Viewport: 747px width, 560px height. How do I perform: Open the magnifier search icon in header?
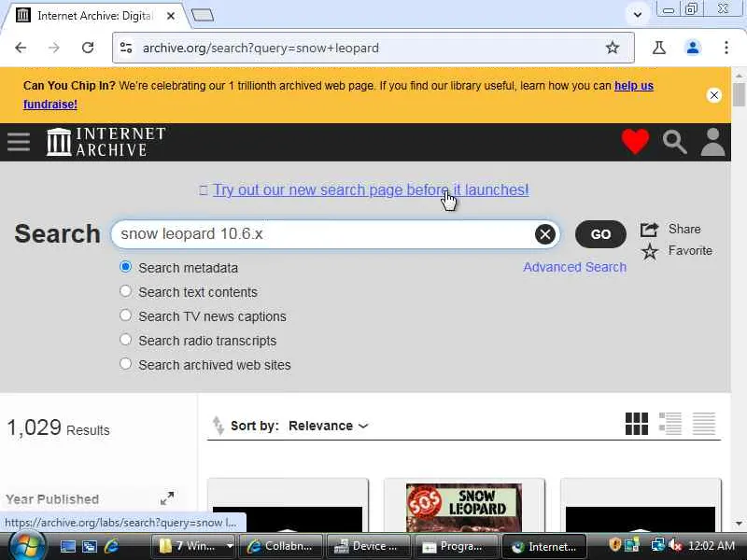coord(674,142)
